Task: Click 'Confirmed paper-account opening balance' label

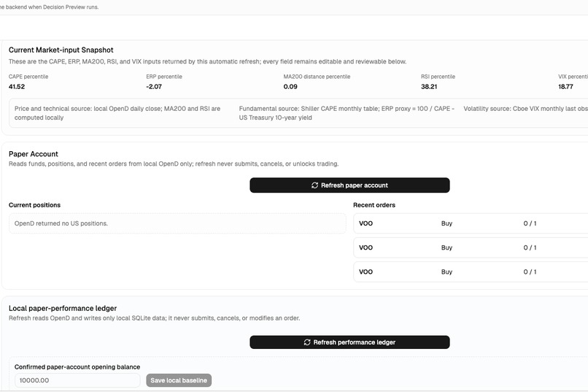Action: (x=77, y=367)
